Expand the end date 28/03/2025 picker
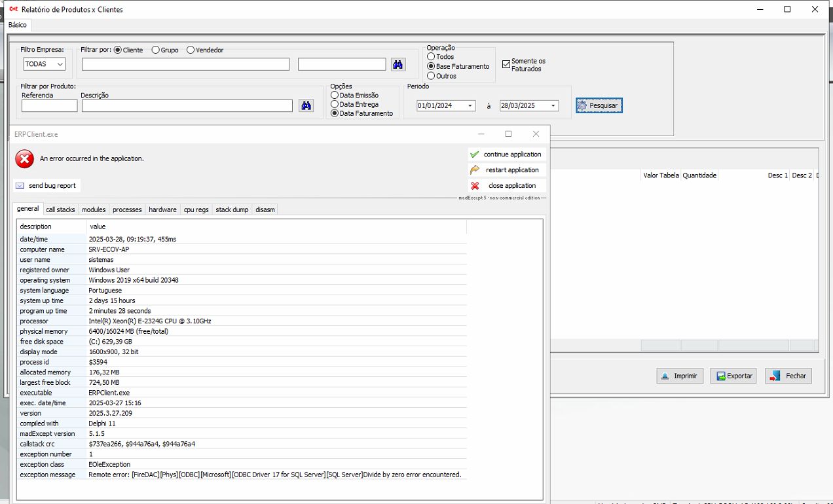Viewport: 833px width, 504px height. point(553,106)
